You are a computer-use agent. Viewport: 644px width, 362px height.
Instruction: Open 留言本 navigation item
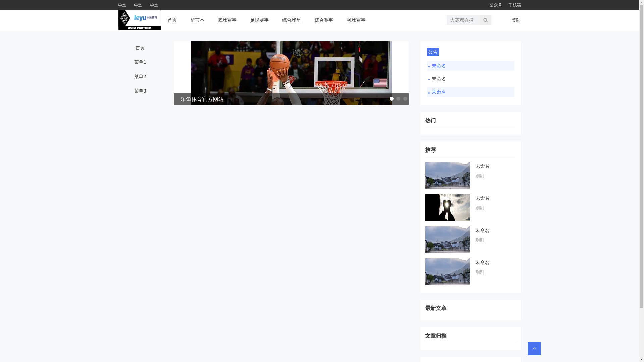(197, 20)
